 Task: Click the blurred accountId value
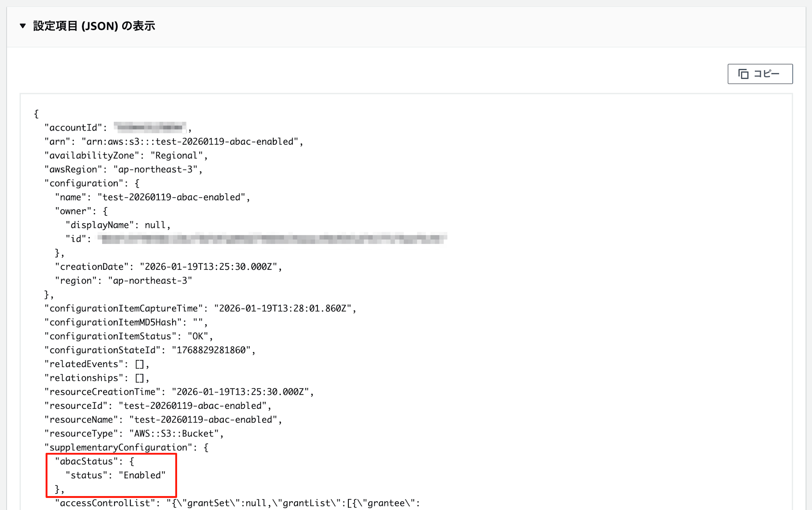pyautogui.click(x=150, y=128)
